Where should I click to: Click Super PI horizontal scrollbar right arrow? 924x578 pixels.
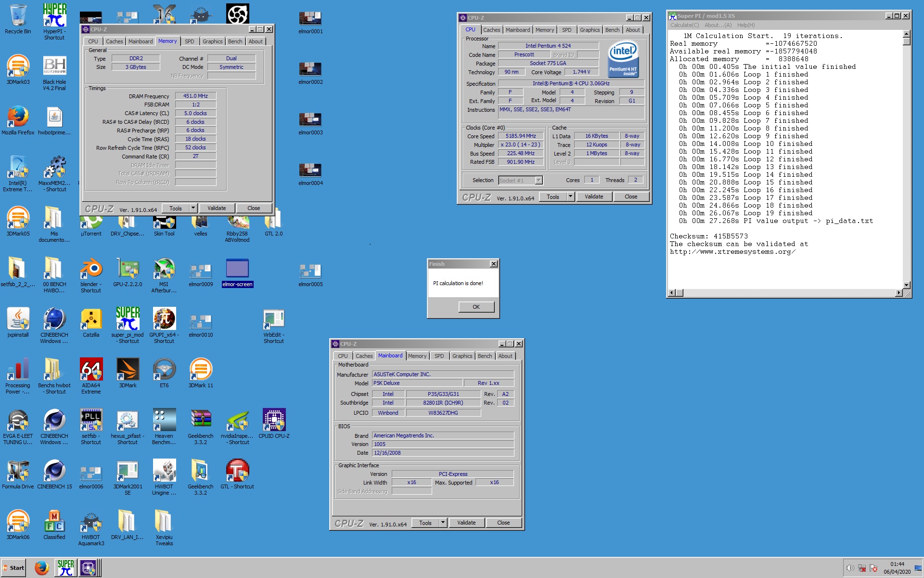(x=899, y=293)
